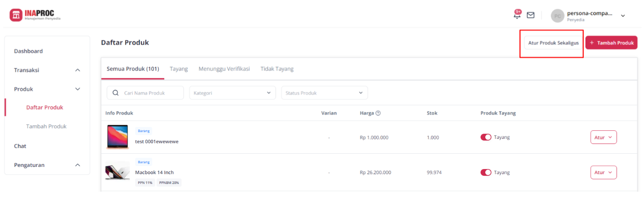This screenshot has width=644, height=201.
Task: Click the search magnifier icon
Action: 116,93
